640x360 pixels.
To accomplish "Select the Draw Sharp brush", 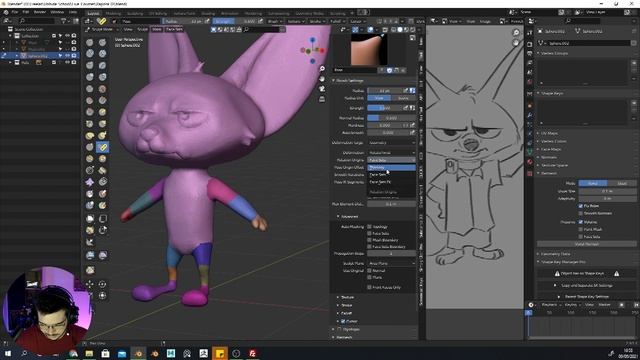I will pyautogui.click(x=102, y=42).
